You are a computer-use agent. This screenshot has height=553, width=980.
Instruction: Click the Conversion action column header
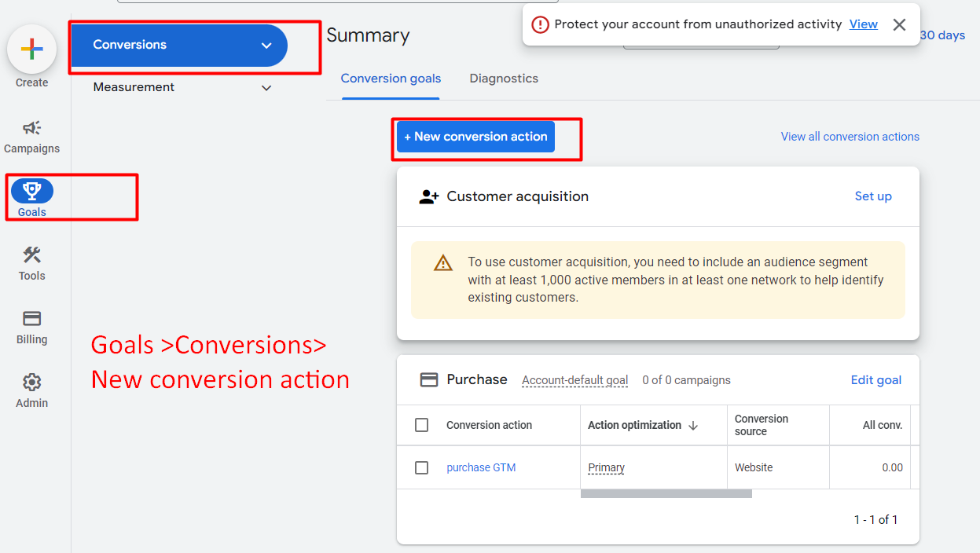pos(489,425)
